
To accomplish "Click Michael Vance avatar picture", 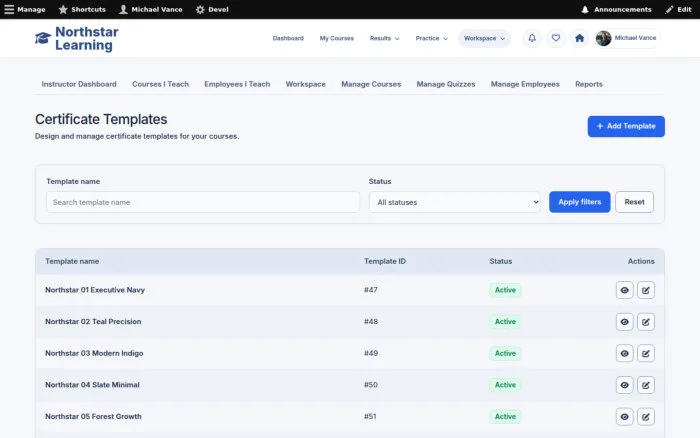I will click(603, 38).
